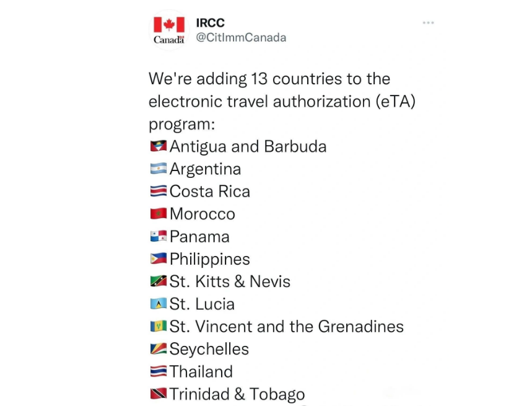The image size is (532, 406).
Task: Click the Thailand flag emoji
Action: click(x=159, y=371)
